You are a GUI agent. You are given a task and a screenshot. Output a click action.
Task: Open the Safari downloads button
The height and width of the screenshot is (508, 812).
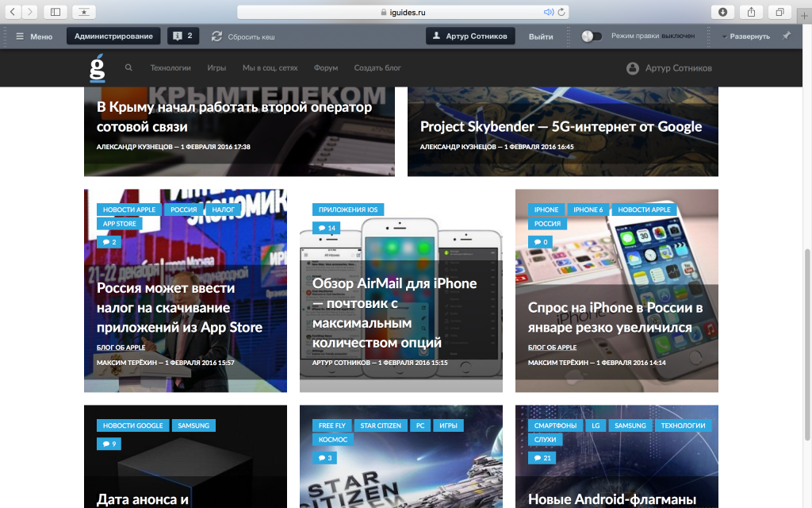point(722,12)
